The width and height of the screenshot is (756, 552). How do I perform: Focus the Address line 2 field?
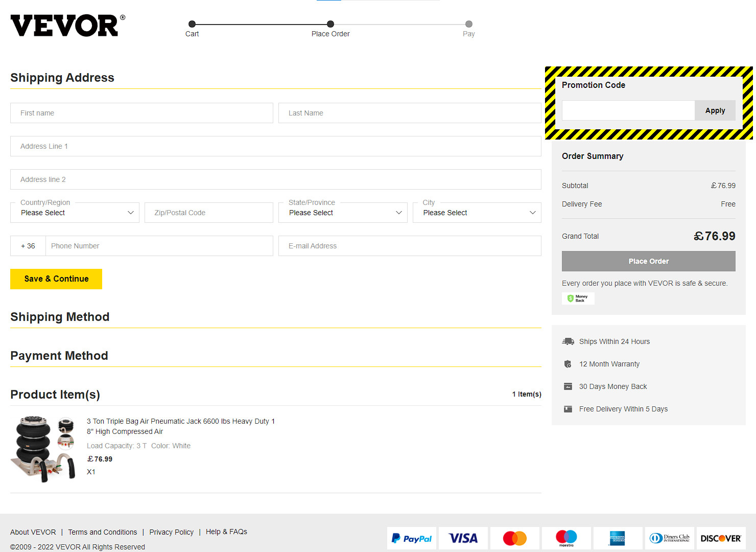click(276, 179)
